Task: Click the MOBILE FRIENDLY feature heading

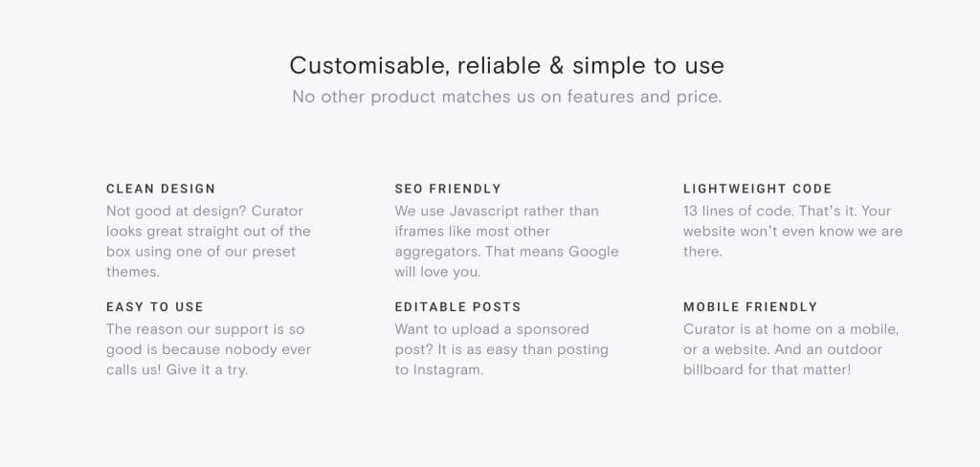Action: coord(750,307)
